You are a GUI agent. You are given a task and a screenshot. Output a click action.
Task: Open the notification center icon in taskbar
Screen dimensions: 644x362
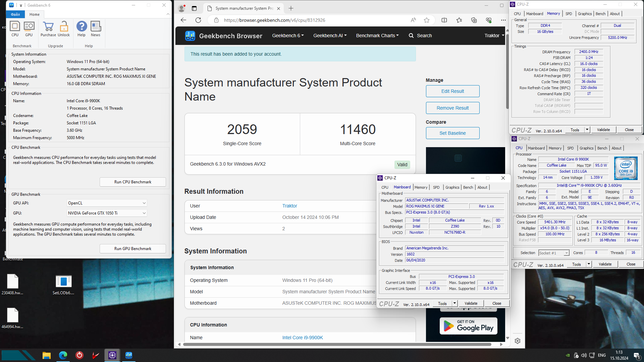[637, 355]
